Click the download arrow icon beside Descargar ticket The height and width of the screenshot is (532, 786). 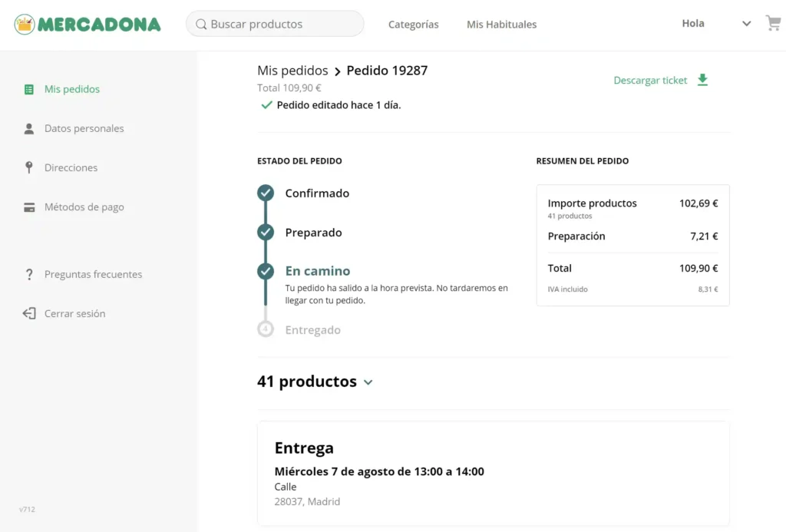click(703, 81)
